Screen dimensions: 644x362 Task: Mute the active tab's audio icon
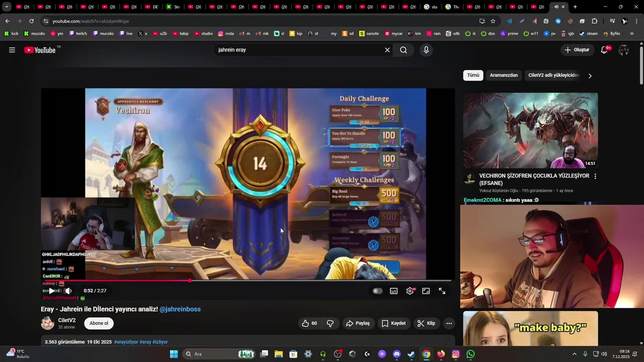(556, 7)
